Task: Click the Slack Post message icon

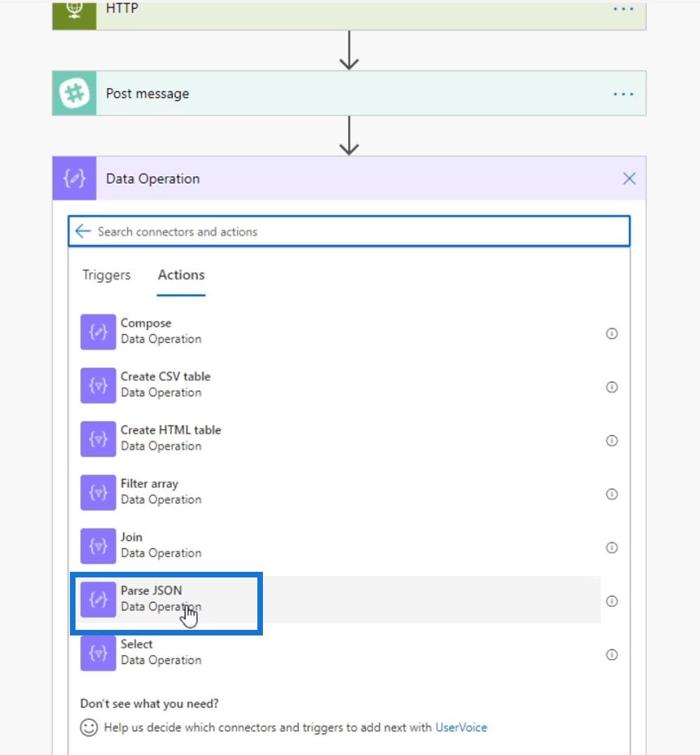Action: (74, 94)
